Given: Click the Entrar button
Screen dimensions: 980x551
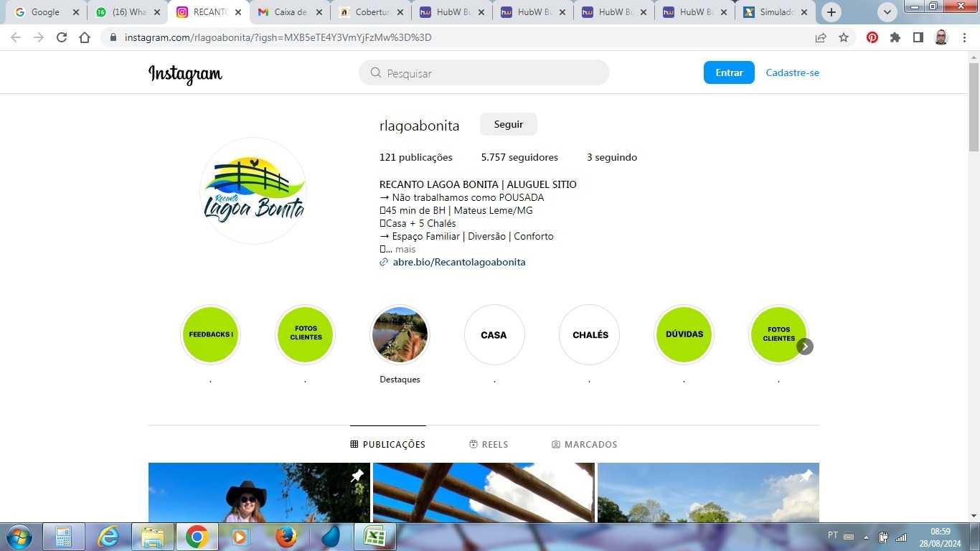Looking at the screenshot, I should point(729,72).
